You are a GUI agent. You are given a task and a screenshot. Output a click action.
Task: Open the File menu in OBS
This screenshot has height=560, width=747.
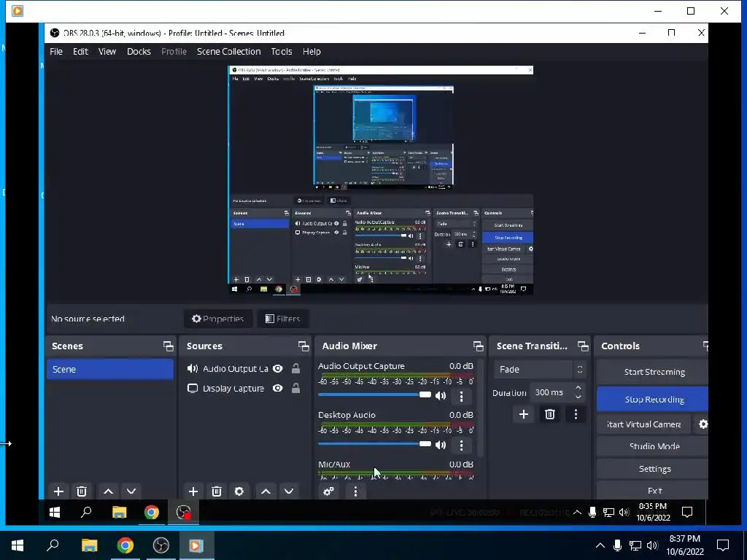tap(56, 52)
